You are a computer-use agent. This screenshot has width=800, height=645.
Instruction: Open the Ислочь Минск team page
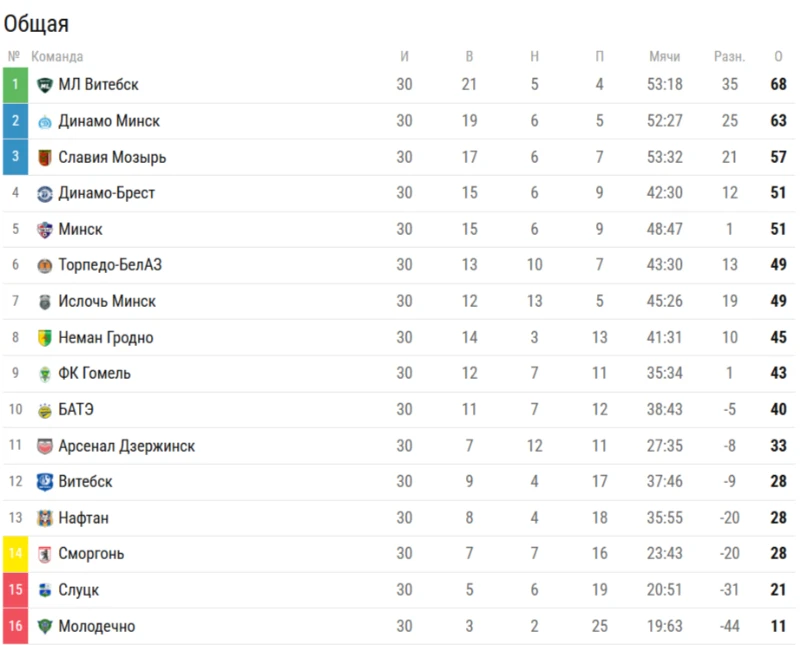point(107,301)
